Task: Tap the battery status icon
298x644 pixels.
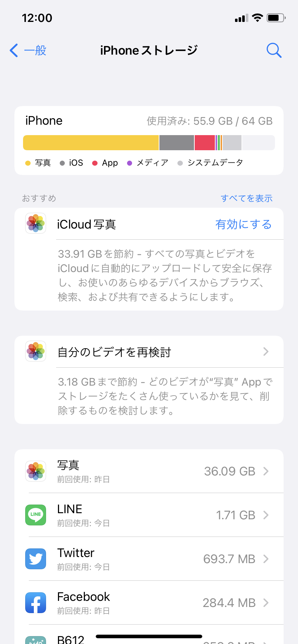Action: point(276,18)
